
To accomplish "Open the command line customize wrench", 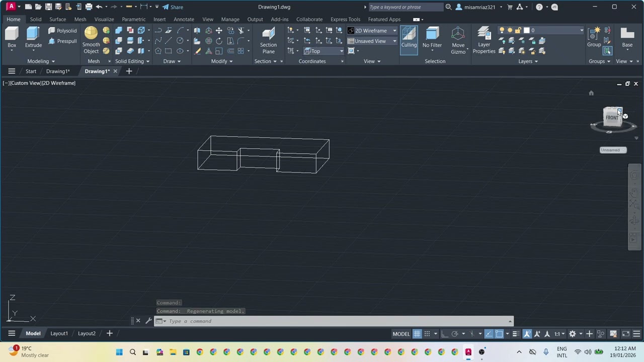I will point(148,321).
